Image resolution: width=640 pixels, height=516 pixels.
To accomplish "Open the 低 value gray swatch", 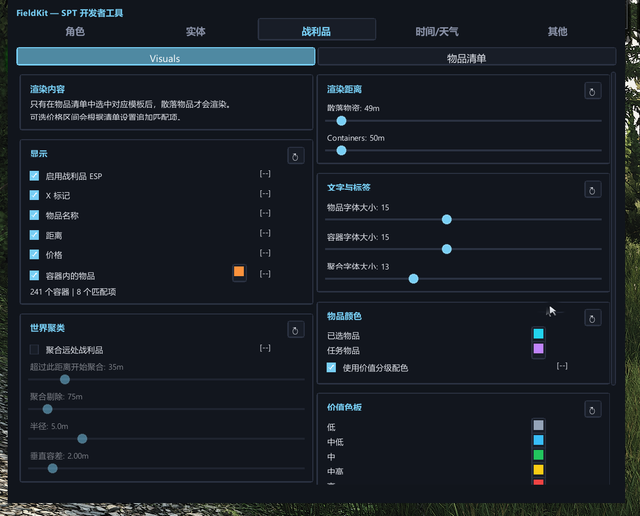I will 538,425.
